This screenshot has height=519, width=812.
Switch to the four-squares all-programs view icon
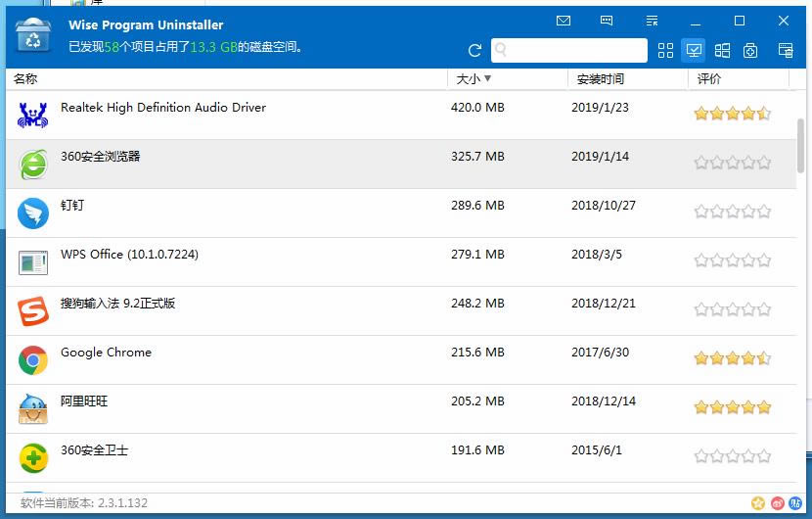click(x=665, y=50)
